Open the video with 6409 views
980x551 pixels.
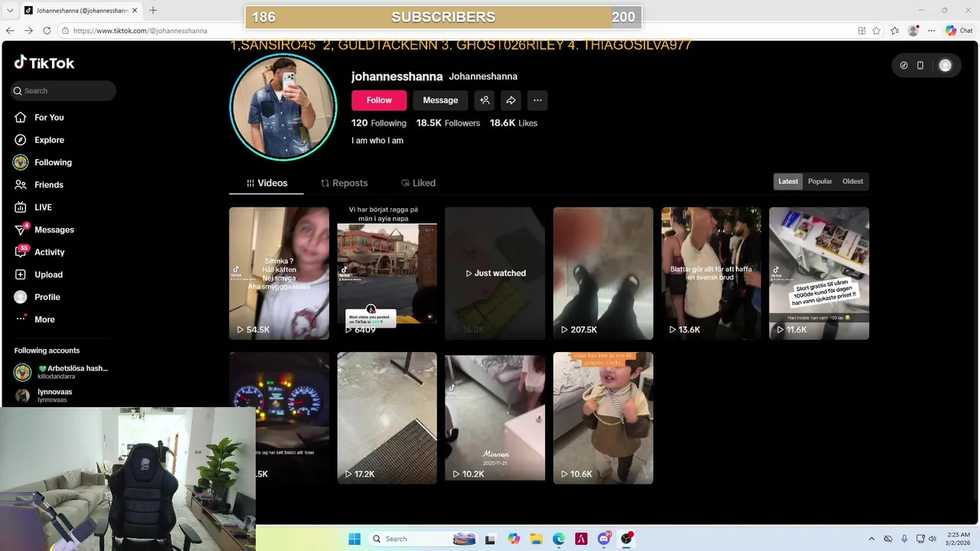tap(387, 273)
